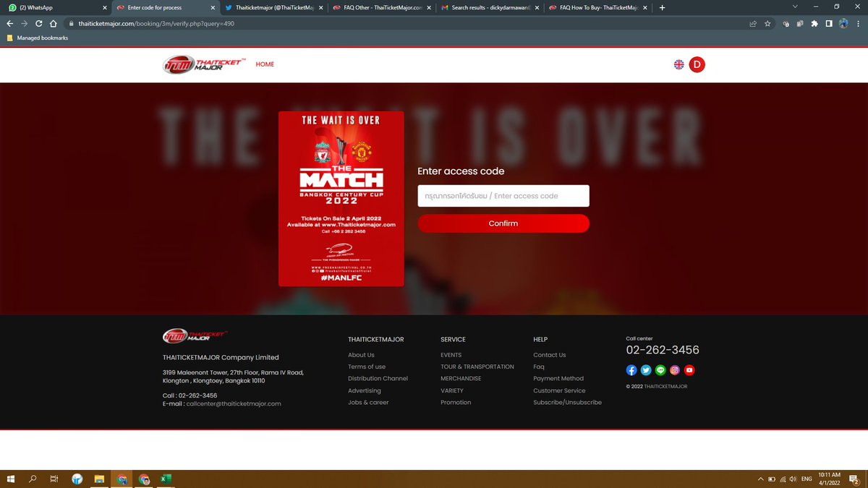Open volume control in system tray

coord(793,479)
